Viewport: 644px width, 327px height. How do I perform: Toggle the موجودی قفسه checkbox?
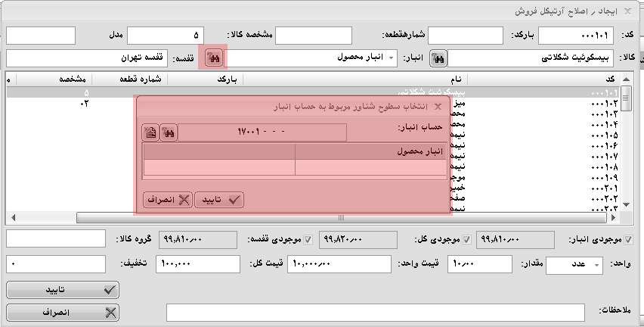[308, 240]
